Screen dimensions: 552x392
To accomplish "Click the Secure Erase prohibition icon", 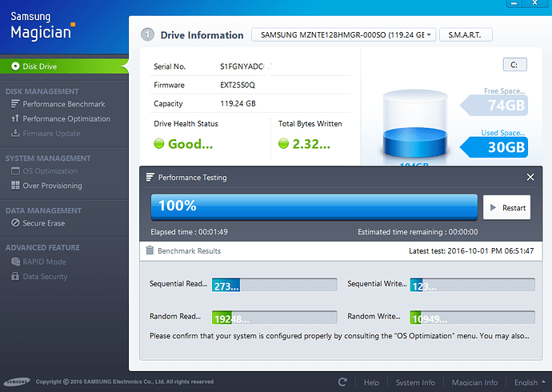I will [x=15, y=222].
